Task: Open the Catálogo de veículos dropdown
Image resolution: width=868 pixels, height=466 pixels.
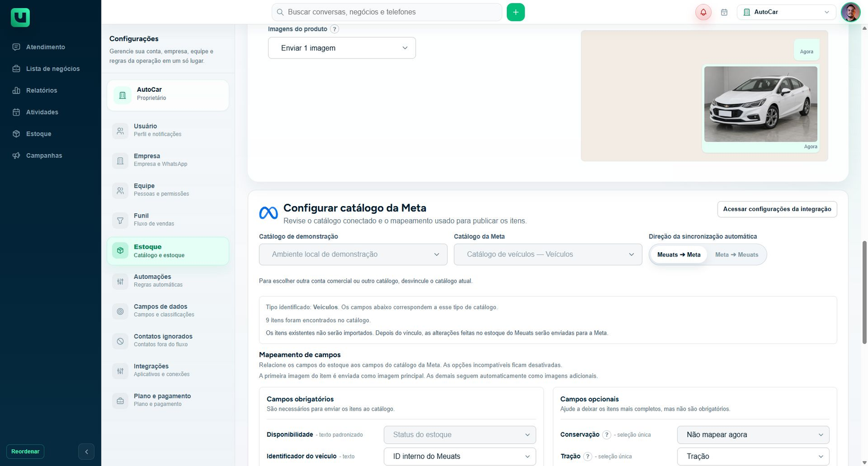Action: (x=548, y=254)
